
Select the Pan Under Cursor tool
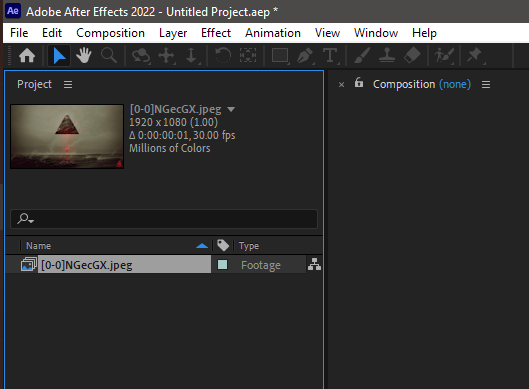167,56
